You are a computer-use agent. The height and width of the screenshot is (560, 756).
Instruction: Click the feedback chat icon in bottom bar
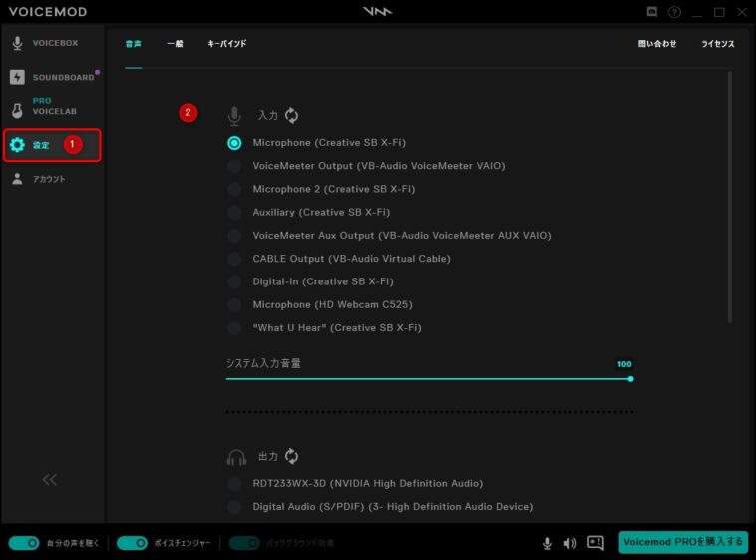pyautogui.click(x=596, y=543)
